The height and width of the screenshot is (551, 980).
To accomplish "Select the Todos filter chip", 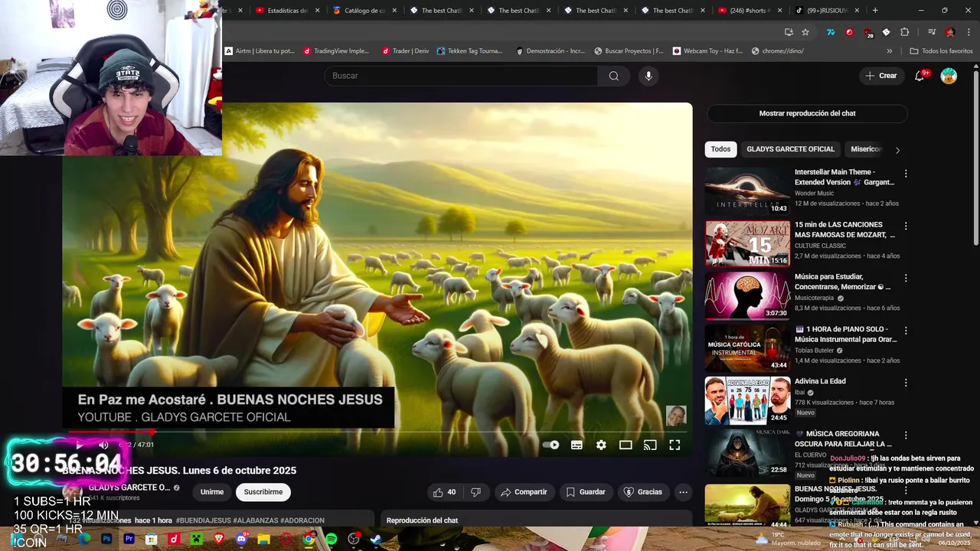I will pyautogui.click(x=720, y=149).
